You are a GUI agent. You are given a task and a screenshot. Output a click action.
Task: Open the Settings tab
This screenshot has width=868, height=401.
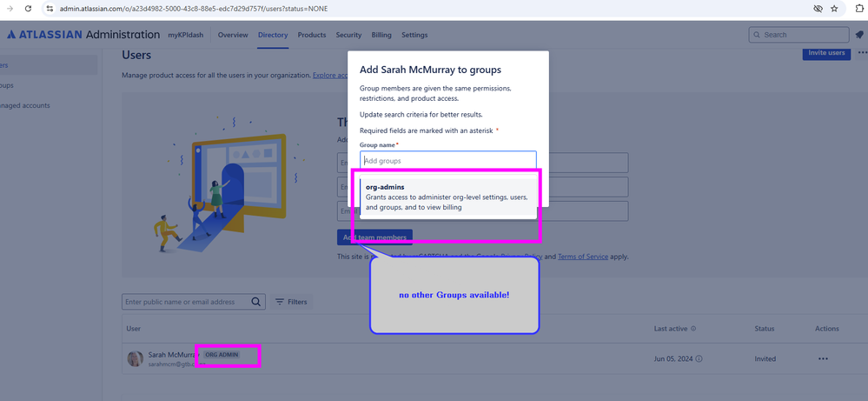coord(414,35)
